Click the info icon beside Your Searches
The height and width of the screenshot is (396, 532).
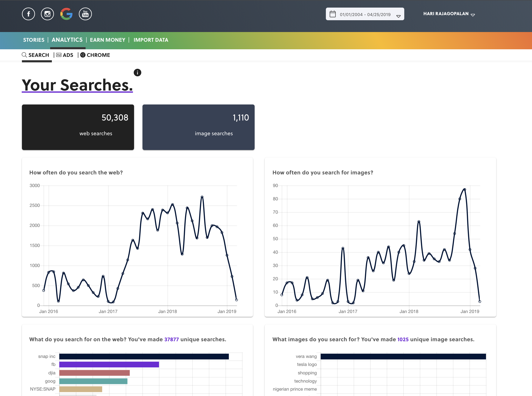tap(137, 72)
